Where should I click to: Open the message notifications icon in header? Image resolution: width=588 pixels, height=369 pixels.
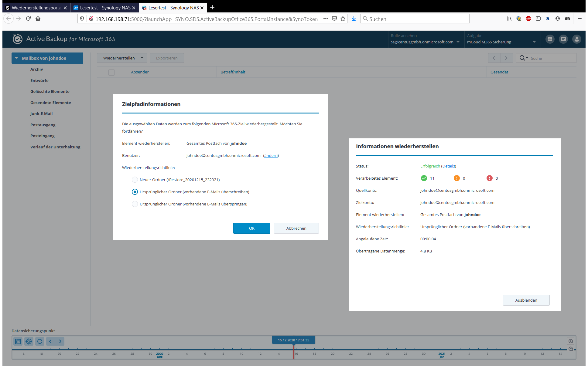[563, 39]
